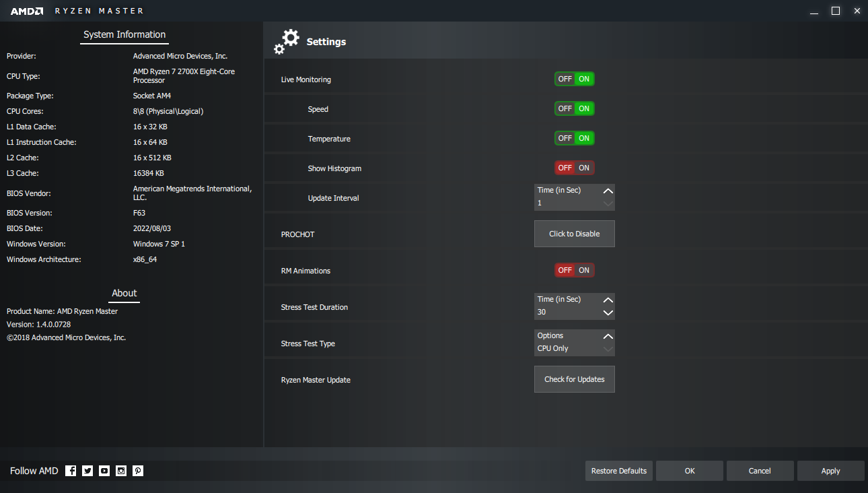Enable the Show Histogram switch
This screenshot has width=868, height=493.
[x=575, y=168]
